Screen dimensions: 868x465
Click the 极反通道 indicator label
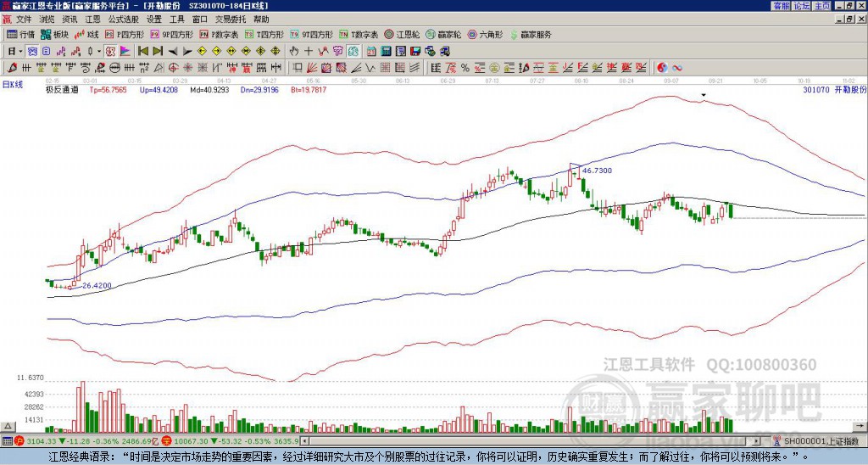pyautogui.click(x=62, y=89)
